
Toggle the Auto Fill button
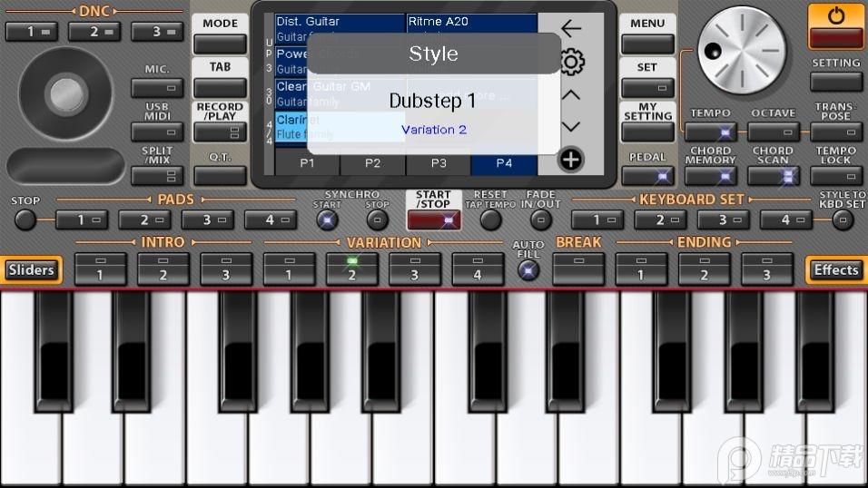[x=528, y=269]
